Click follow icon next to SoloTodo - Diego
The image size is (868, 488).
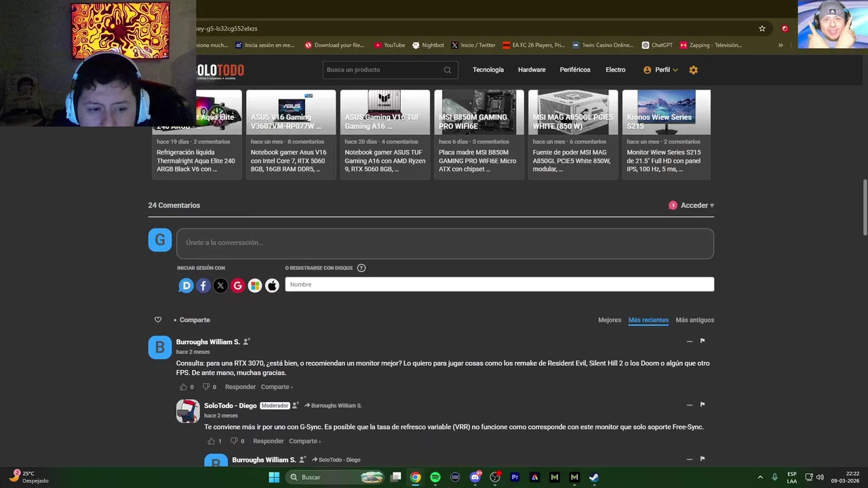(x=296, y=405)
